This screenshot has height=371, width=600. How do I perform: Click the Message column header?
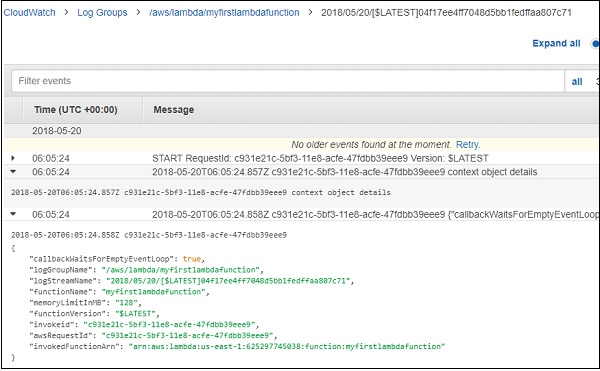click(x=174, y=110)
